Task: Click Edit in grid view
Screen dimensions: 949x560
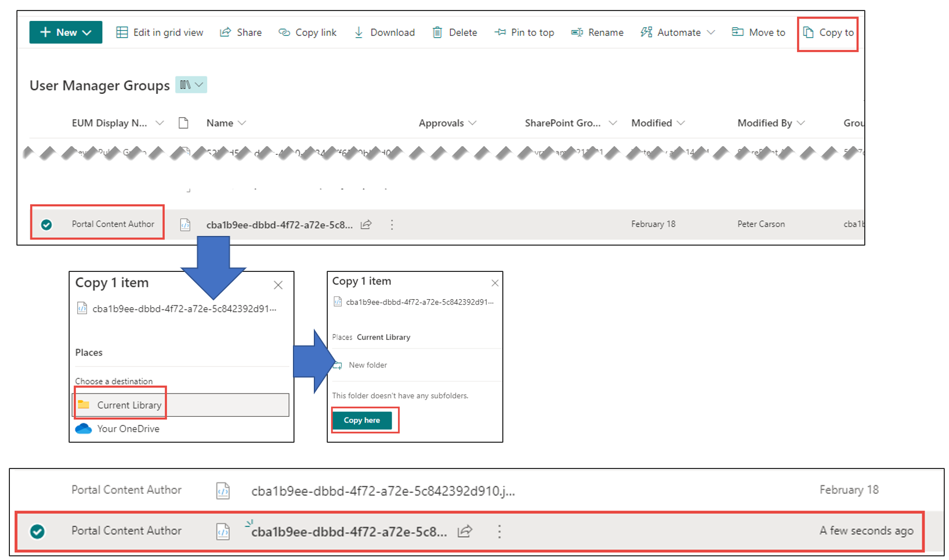Action: 160,32
